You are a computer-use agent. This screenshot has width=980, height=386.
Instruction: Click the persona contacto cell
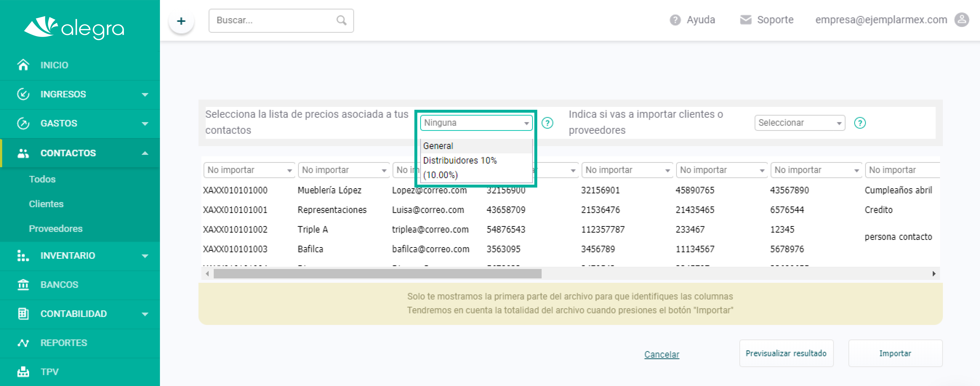coord(898,237)
